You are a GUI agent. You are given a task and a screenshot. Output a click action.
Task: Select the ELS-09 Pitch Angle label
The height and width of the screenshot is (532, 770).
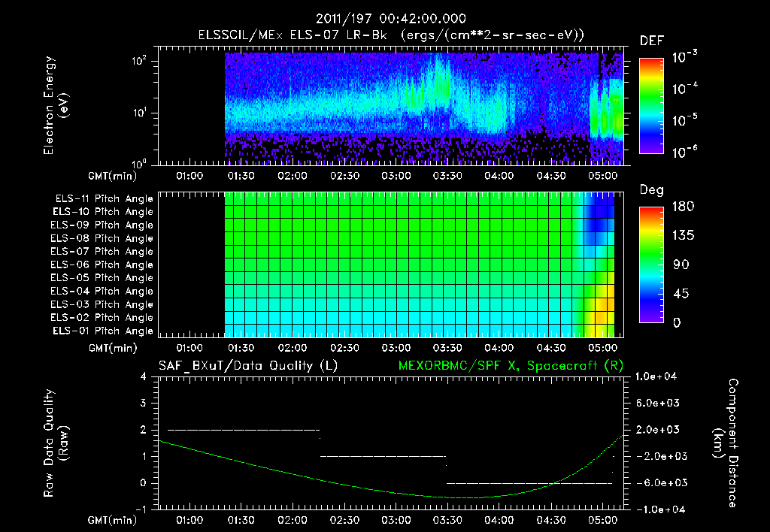point(102,225)
